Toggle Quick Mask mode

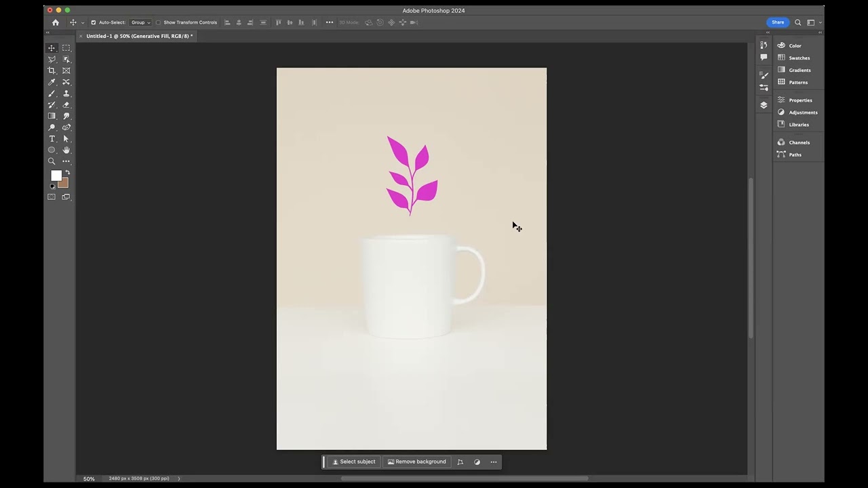coord(52,197)
